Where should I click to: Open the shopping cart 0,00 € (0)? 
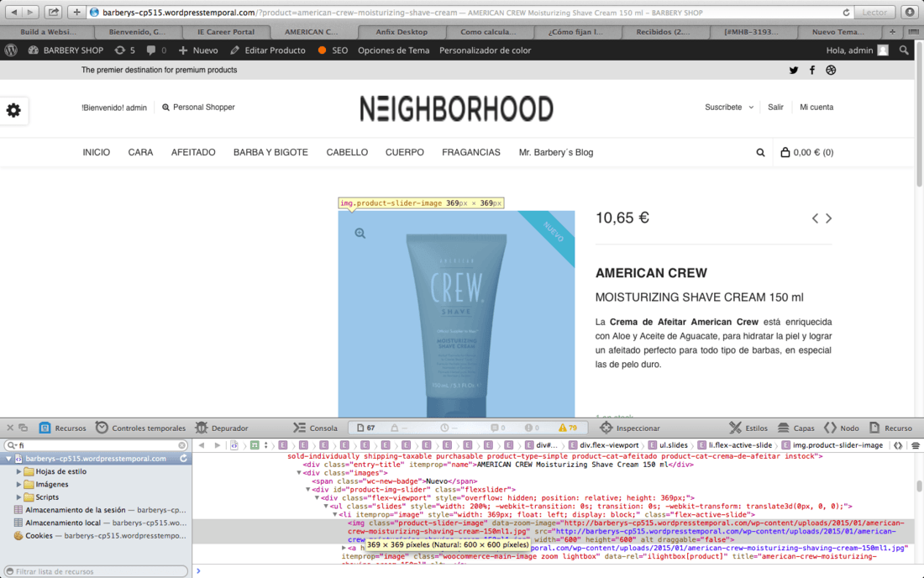806,153
